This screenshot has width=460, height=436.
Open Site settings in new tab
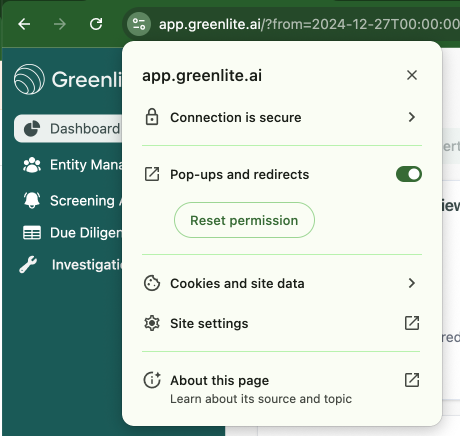click(282, 323)
